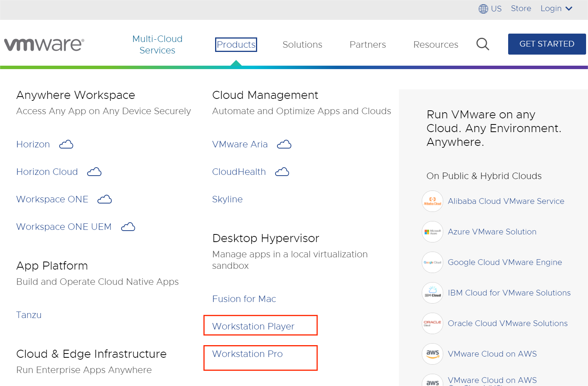This screenshot has width=588, height=386.
Task: Click the Anywhere Workspace heading
Action: (x=76, y=95)
